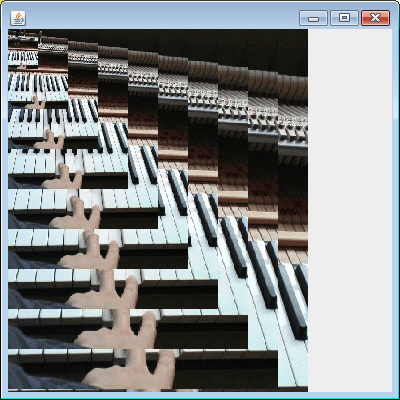400x400 pixels.
Task: Click the blank gray panel beside the image
Action: (x=350, y=210)
